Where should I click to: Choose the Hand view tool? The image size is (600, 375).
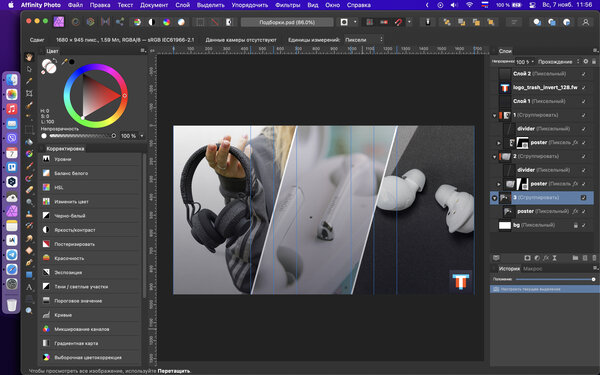(x=29, y=57)
